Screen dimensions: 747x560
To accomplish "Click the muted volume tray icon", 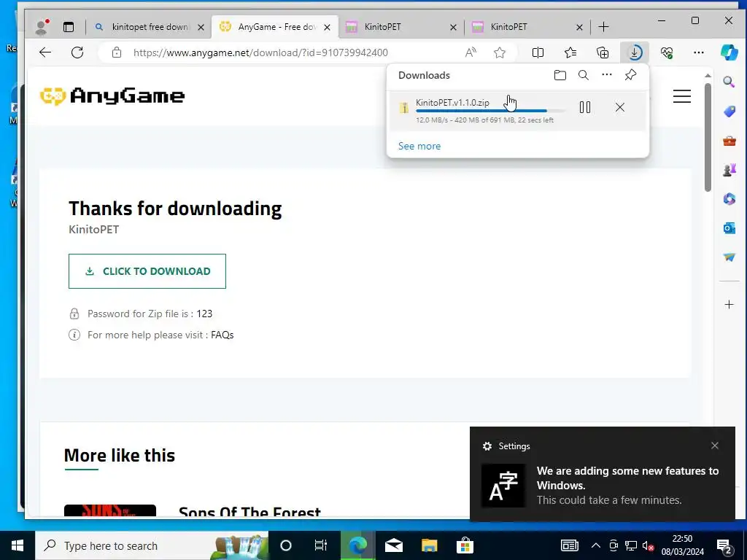I will tap(648, 545).
